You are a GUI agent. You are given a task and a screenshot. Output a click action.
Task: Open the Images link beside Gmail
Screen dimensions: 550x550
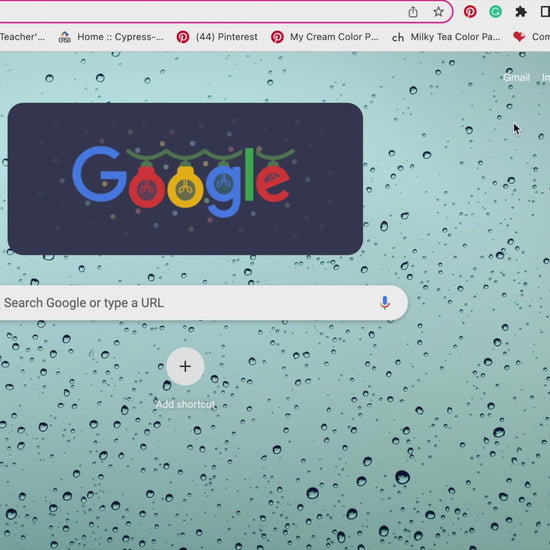pyautogui.click(x=546, y=78)
